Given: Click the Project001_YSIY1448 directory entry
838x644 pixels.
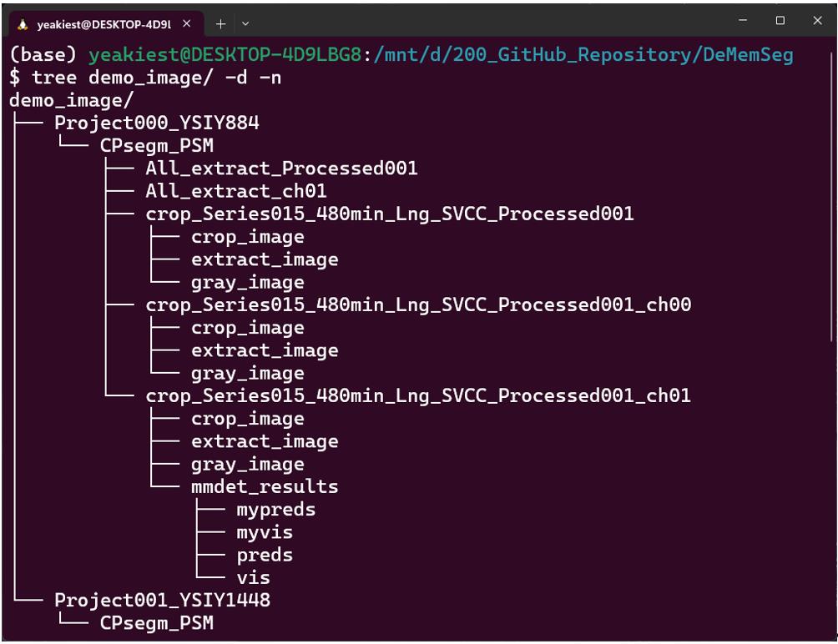Looking at the screenshot, I should coord(162,600).
